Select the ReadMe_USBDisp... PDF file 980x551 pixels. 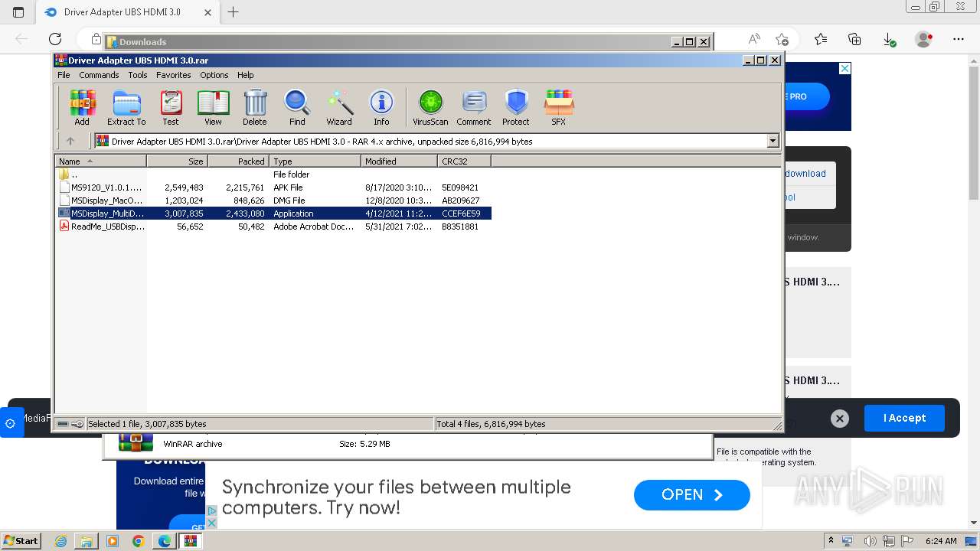click(273, 227)
